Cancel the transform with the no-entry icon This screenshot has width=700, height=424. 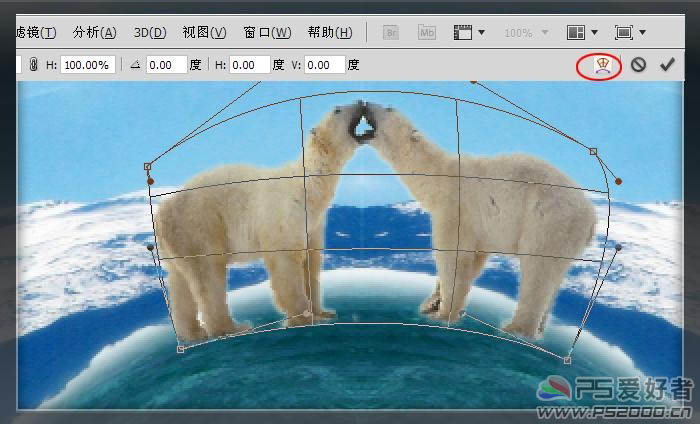pos(638,66)
